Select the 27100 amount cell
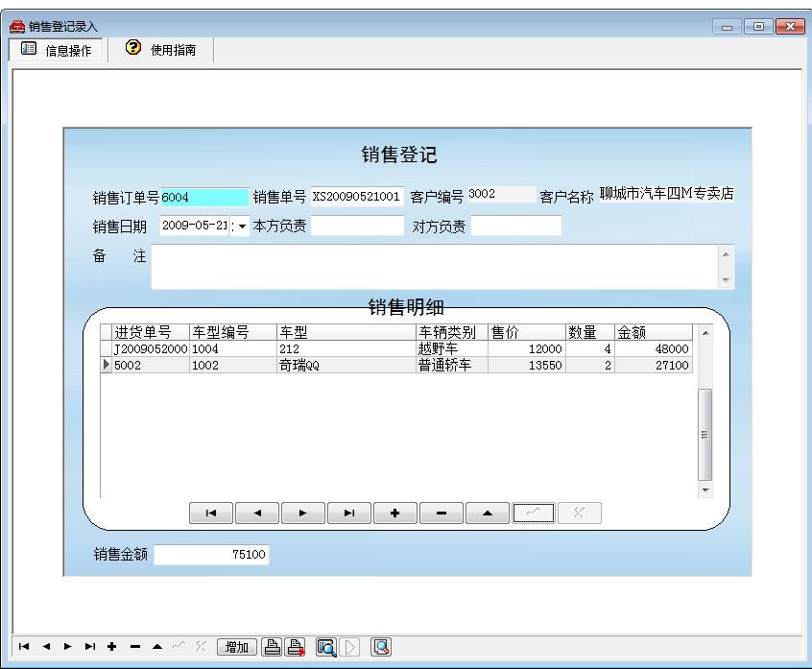812x669 pixels. coord(654,365)
